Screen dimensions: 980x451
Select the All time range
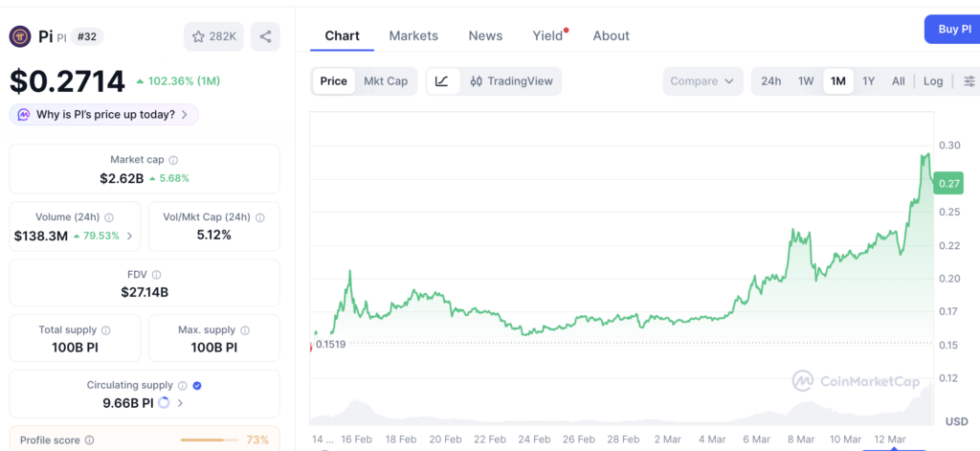coord(898,81)
